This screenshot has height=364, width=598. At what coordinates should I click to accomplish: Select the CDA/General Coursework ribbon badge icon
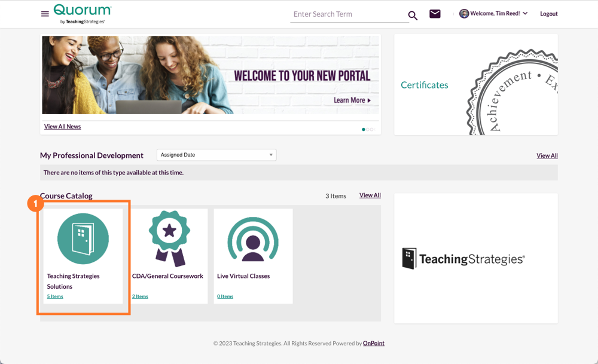169,238
